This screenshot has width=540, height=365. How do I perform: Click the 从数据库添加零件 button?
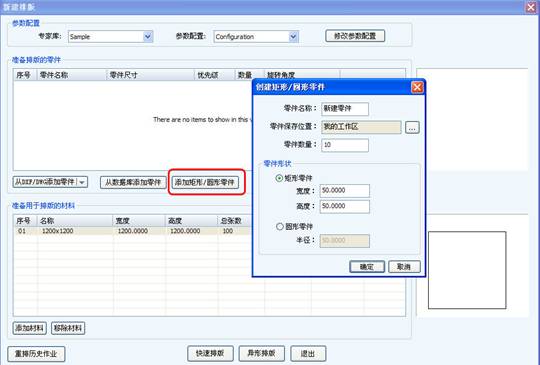133,182
